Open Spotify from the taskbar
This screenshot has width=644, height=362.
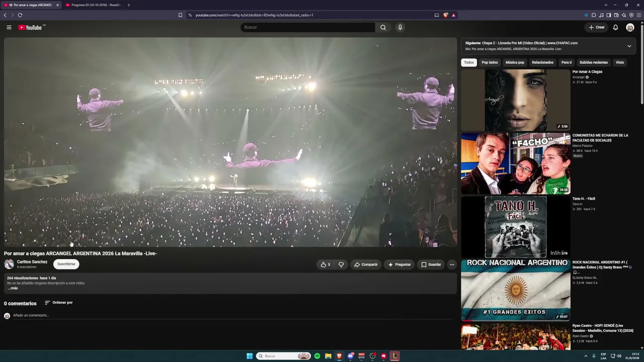pyautogui.click(x=317, y=356)
